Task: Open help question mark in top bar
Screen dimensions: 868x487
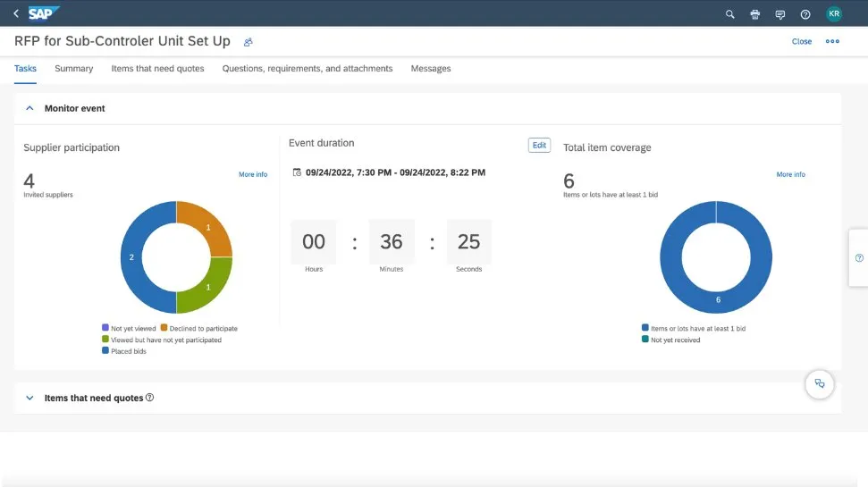Action: coord(805,14)
